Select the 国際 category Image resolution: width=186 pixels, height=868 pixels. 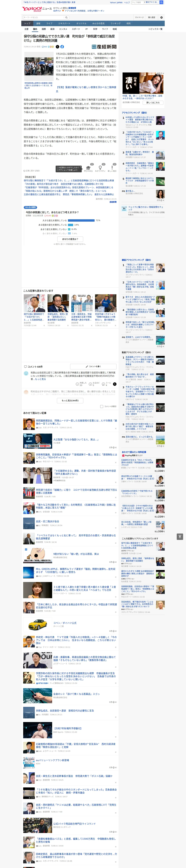pyautogui.click(x=44, y=29)
